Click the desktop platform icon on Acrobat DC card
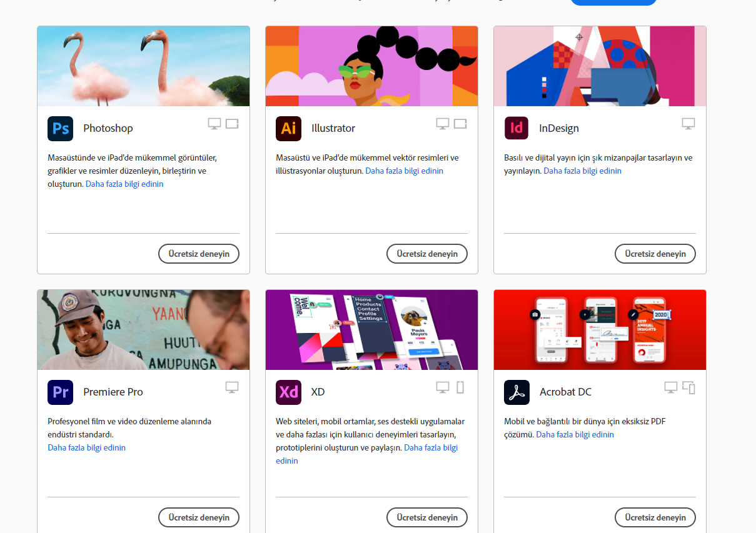 [x=671, y=387]
